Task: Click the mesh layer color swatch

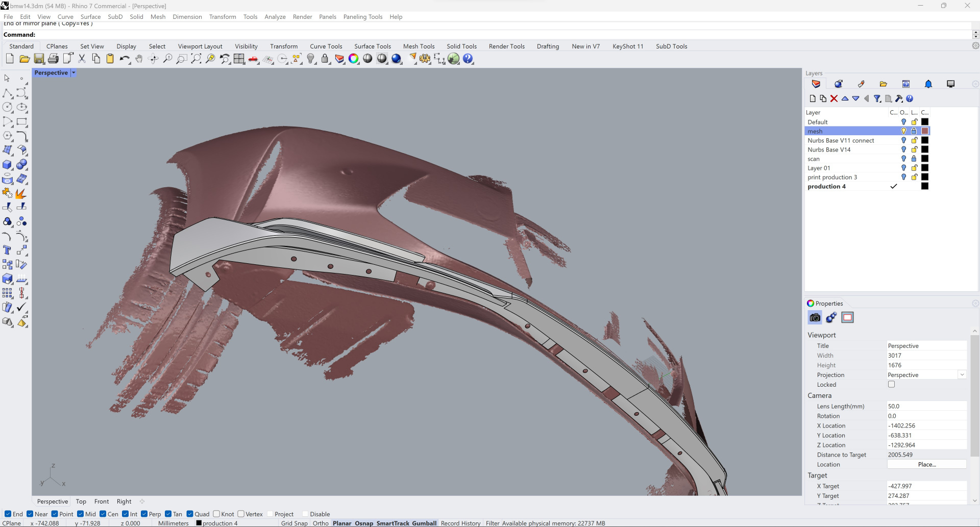Action: click(925, 131)
